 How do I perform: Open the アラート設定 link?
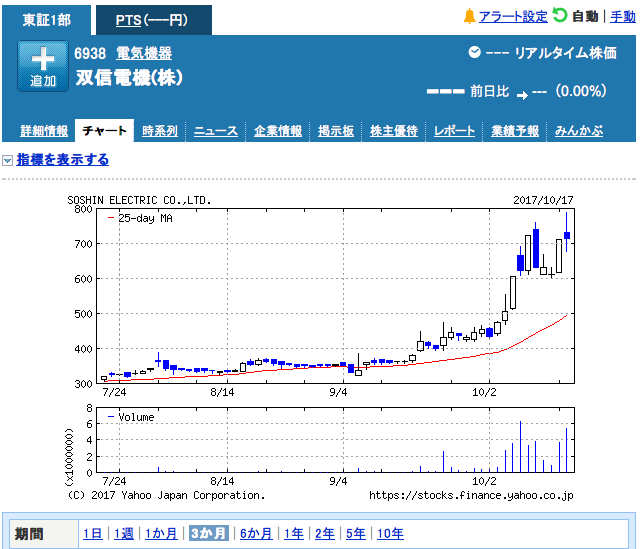pos(513,17)
